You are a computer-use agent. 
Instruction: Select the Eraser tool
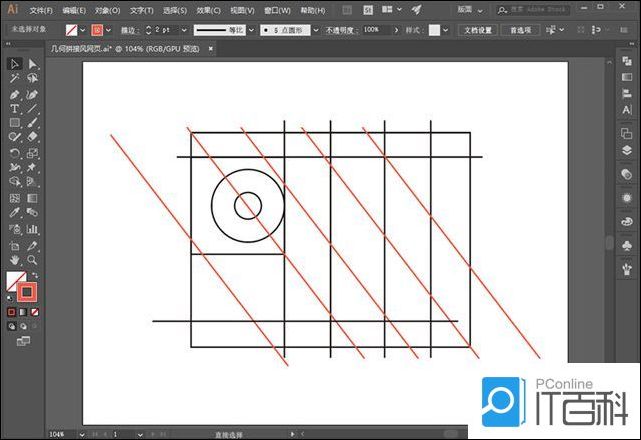coord(32,137)
